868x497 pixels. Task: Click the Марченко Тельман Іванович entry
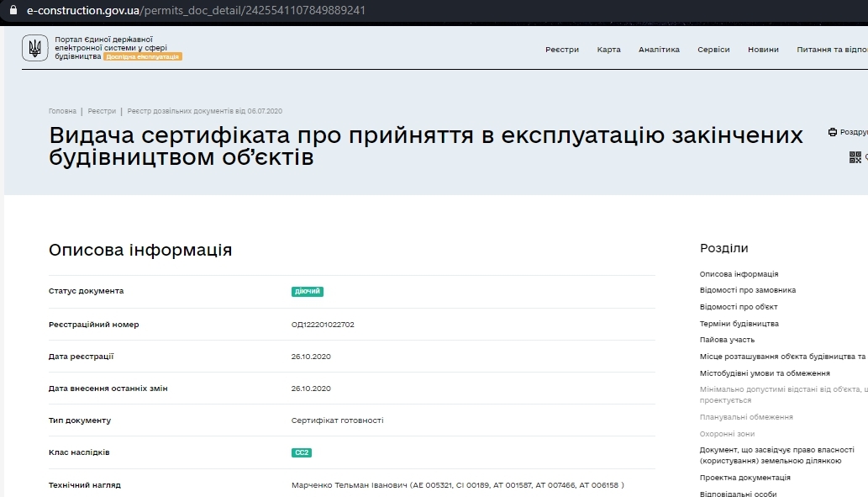[457, 485]
